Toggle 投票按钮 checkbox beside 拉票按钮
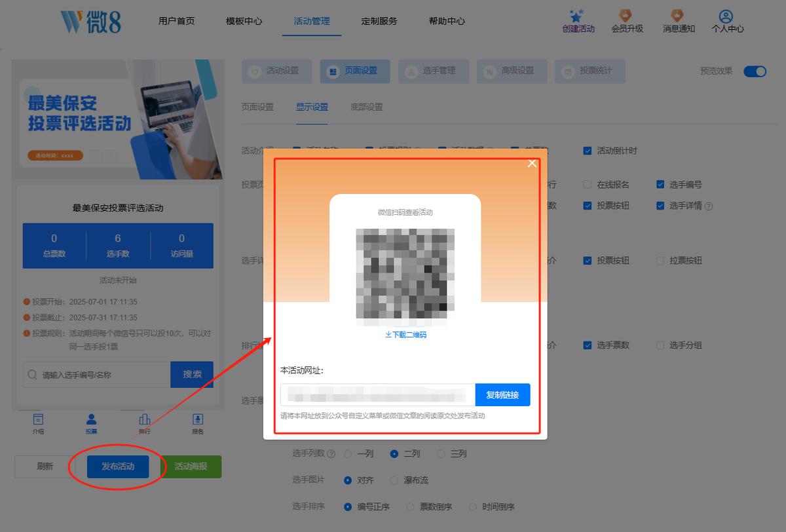The height and width of the screenshot is (532, 786). click(588, 261)
